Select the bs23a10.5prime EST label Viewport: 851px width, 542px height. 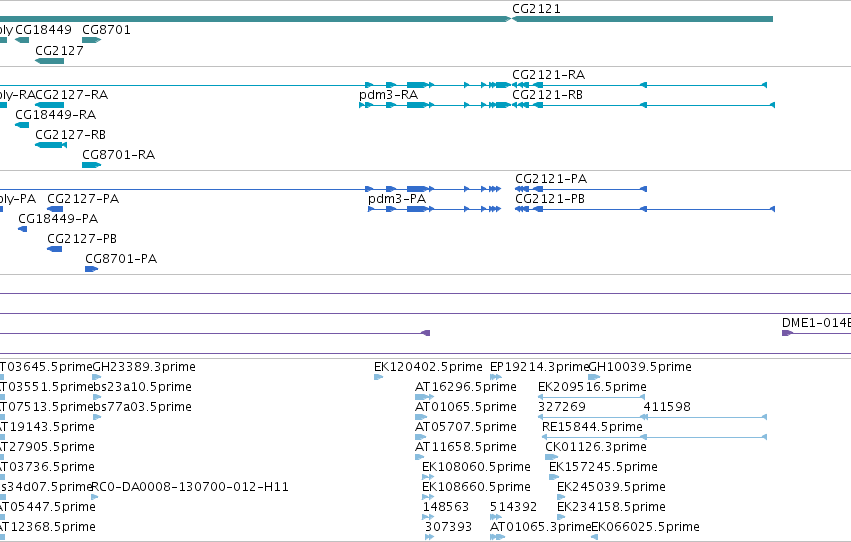(x=142, y=387)
